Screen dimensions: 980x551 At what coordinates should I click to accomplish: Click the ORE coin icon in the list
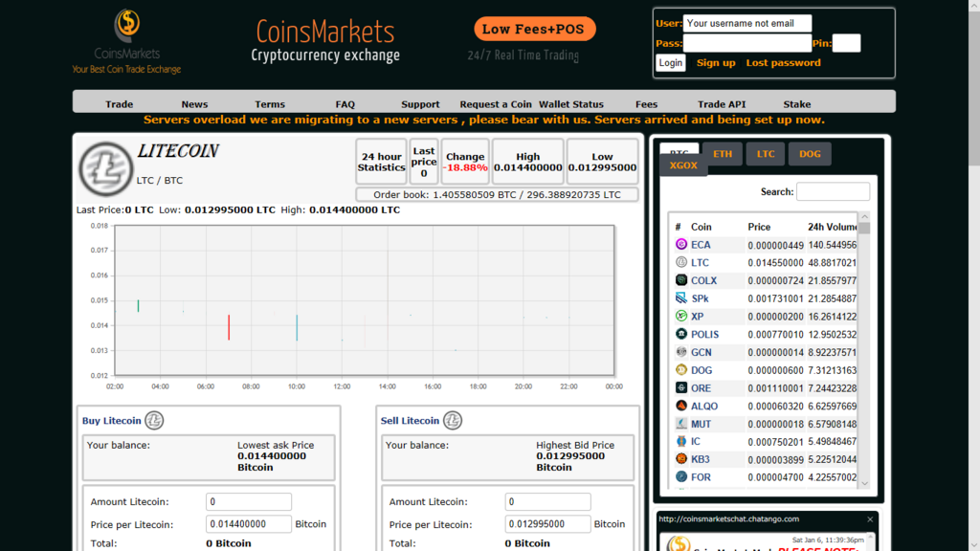point(681,387)
